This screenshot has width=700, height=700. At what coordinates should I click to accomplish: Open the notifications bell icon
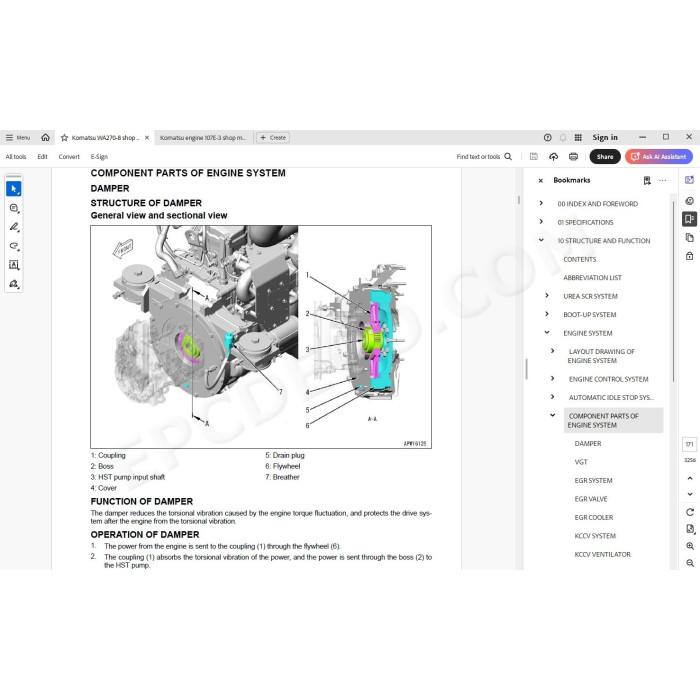[563, 138]
